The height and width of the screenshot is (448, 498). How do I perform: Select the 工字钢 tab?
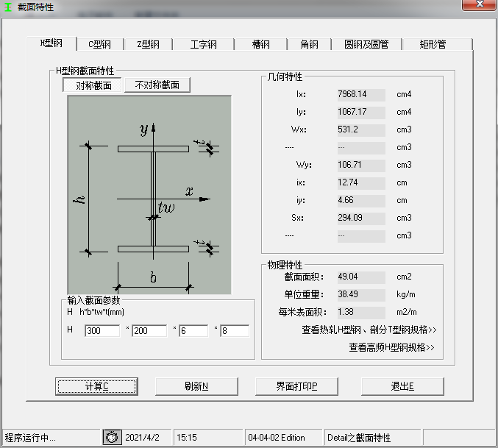204,45
